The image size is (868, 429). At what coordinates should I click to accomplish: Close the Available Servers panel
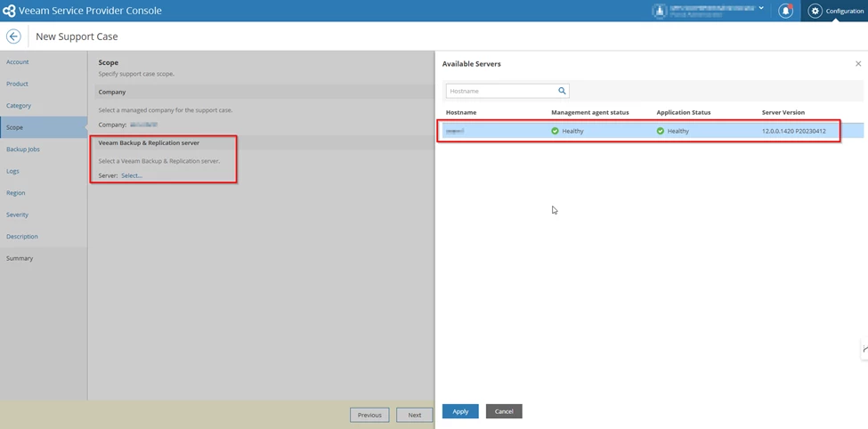point(858,64)
